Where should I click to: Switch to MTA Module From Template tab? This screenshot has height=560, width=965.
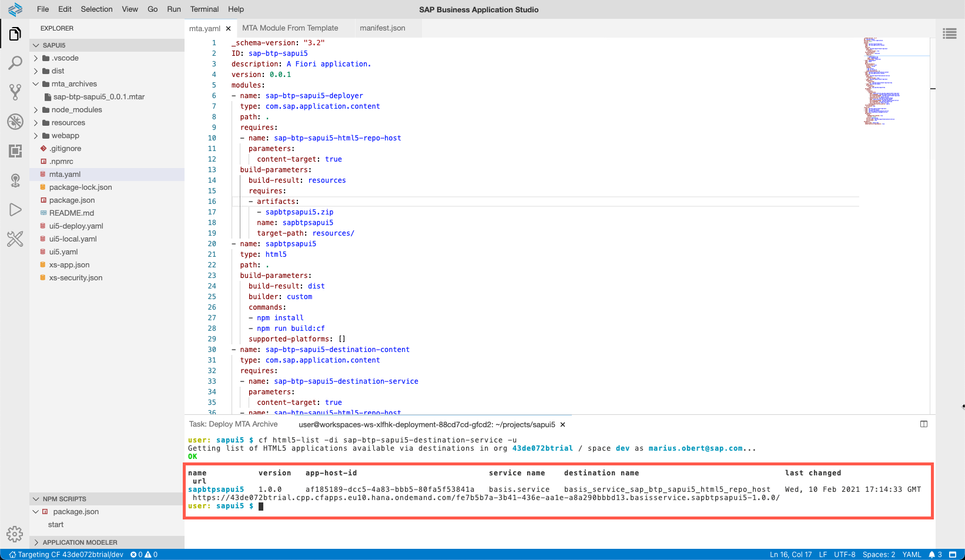pos(290,28)
